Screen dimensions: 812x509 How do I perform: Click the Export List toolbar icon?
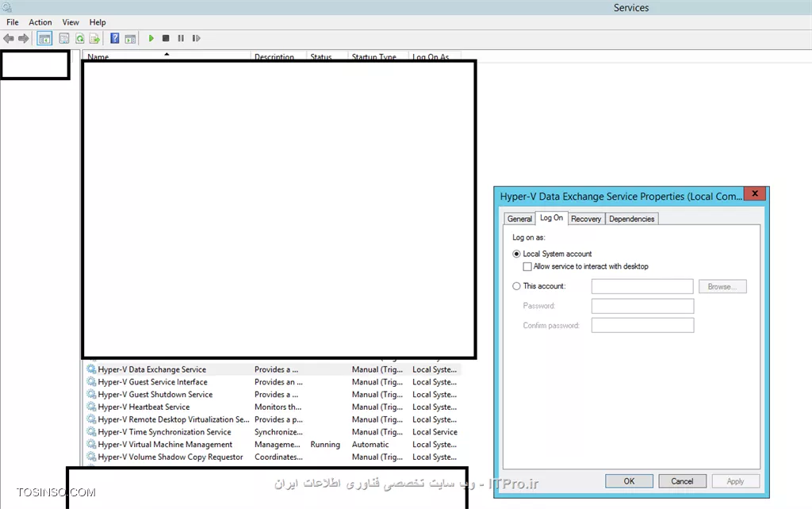click(95, 38)
